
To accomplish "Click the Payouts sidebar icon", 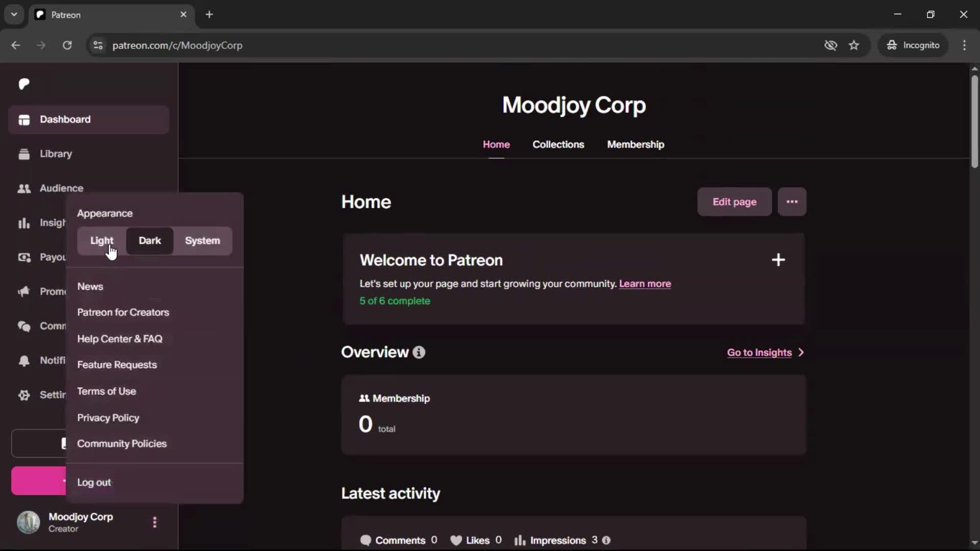I will coord(24,257).
